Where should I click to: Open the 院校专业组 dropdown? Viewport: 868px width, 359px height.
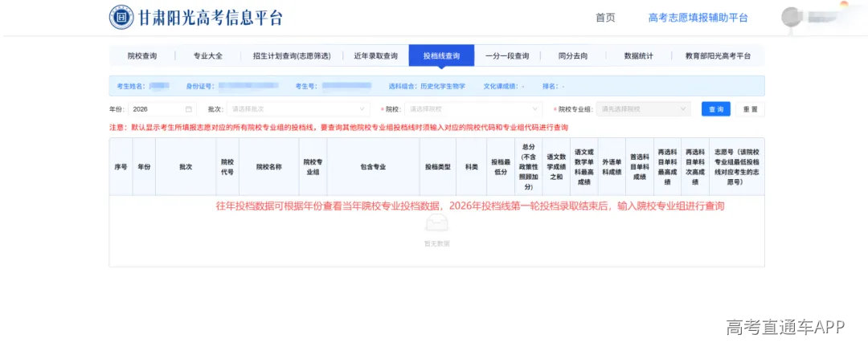(643, 109)
